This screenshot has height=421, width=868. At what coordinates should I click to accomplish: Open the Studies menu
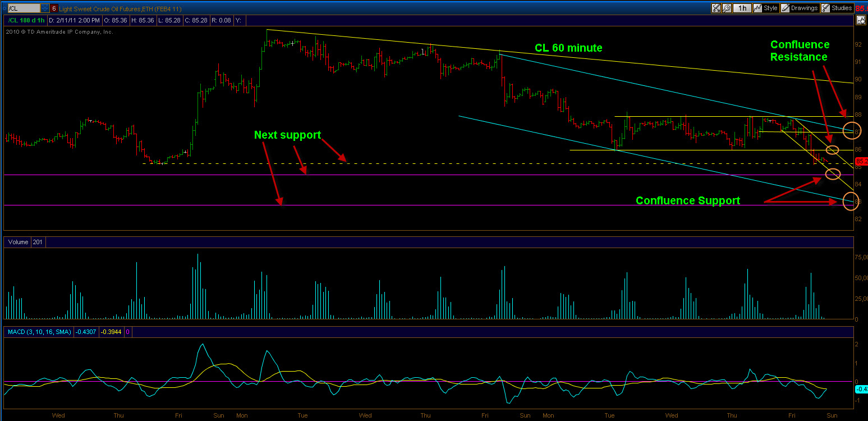[x=837, y=8]
